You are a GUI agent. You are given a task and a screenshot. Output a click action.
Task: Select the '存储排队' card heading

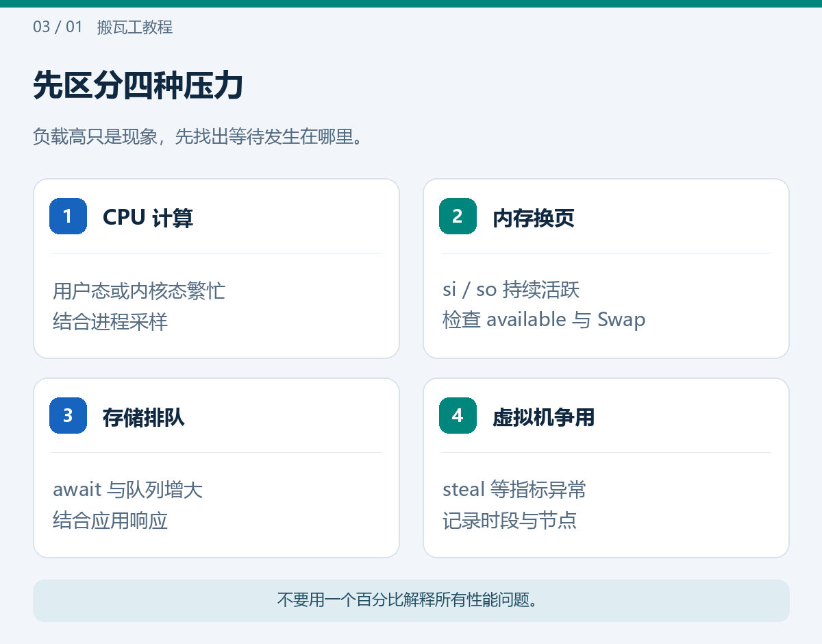(144, 417)
